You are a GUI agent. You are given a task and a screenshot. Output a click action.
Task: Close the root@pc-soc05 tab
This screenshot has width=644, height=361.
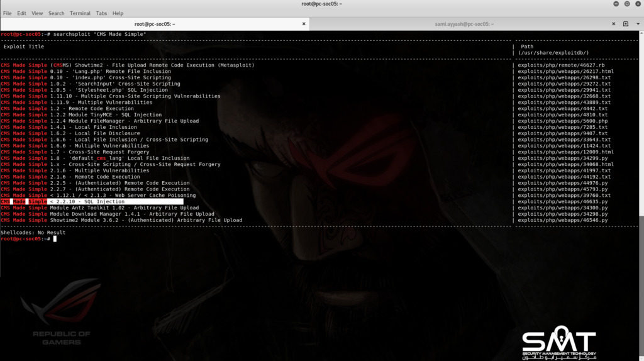point(304,24)
